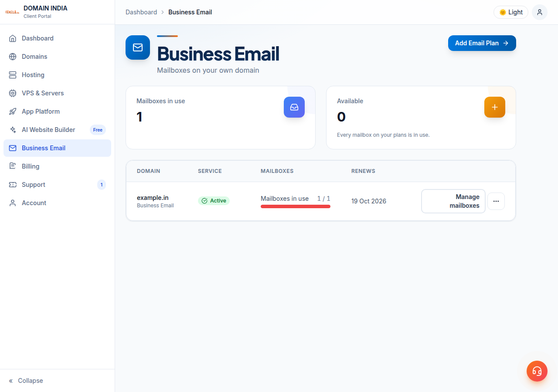Click the Billing receipt icon in sidebar
This screenshot has width=558, height=392.
tap(13, 166)
